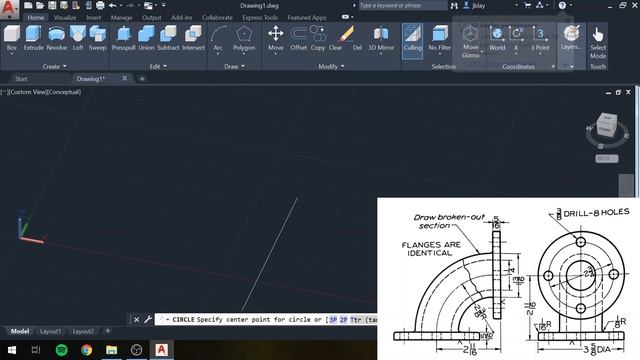Screen dimensions: 640x360
Task: Apply the Union boolean tool
Action: 146,38
